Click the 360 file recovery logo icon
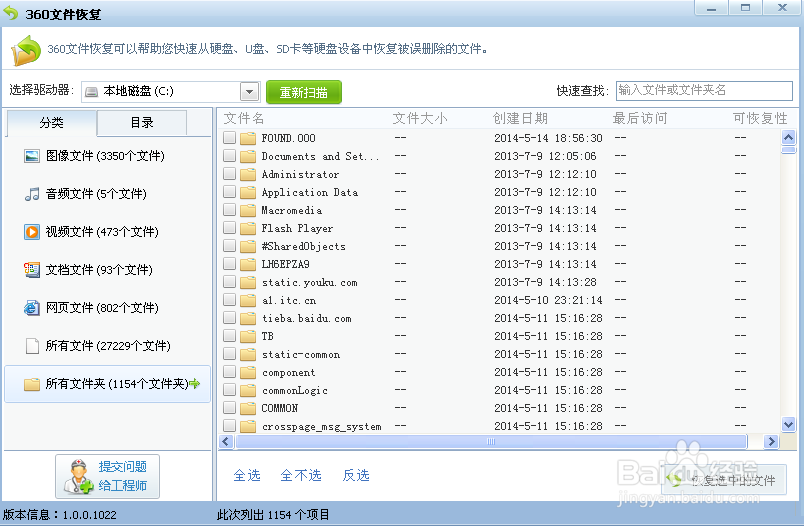This screenshot has width=804, height=526. click(26, 50)
